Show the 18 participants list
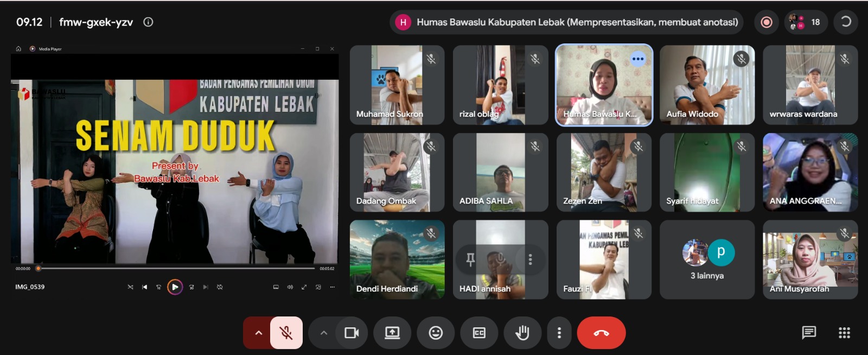This screenshot has height=355, width=868. click(x=806, y=22)
